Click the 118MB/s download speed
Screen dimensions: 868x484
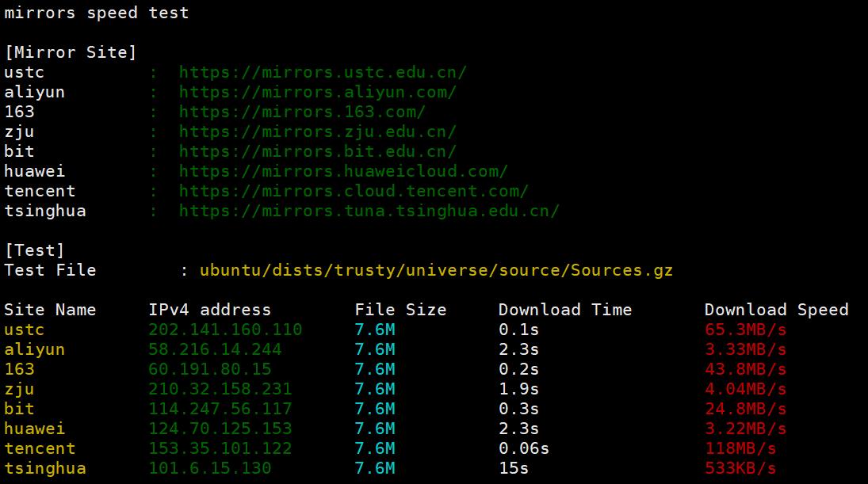[740, 448]
